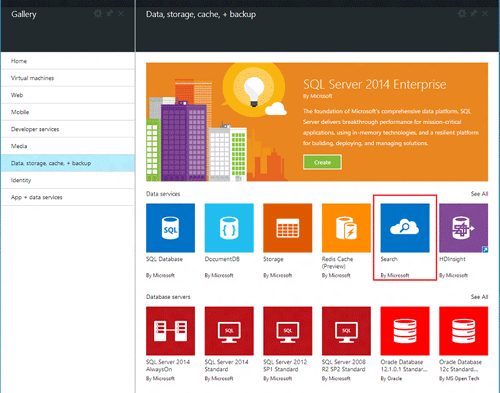500x393 pixels.
Task: Choose the Redis Cache (Preview) tile
Action: (346, 228)
